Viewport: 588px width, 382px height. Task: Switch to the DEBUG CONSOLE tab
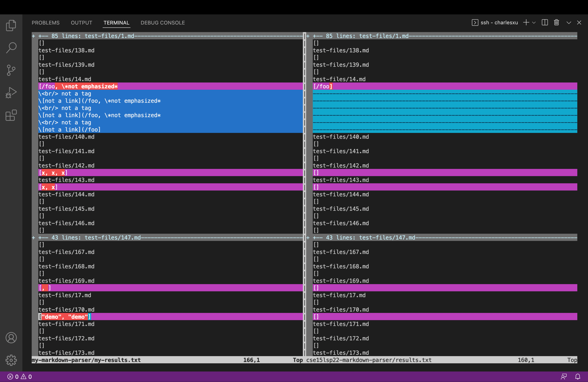pos(163,23)
